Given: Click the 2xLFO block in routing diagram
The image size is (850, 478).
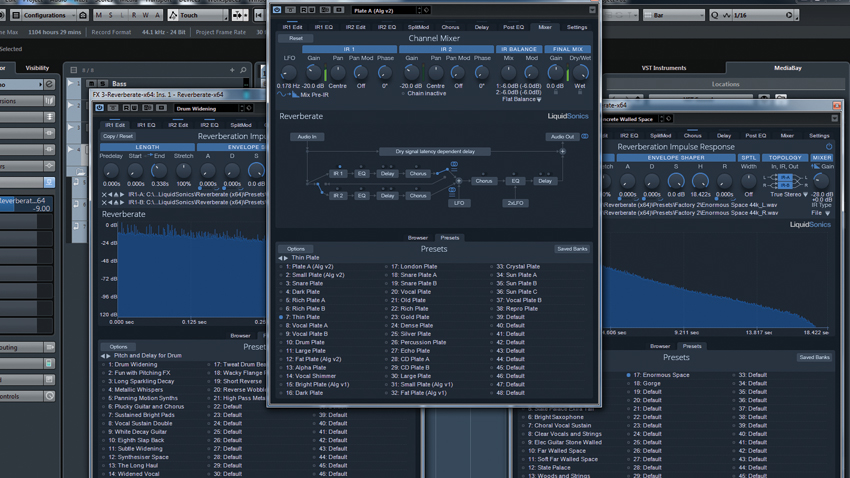Looking at the screenshot, I should (515, 203).
